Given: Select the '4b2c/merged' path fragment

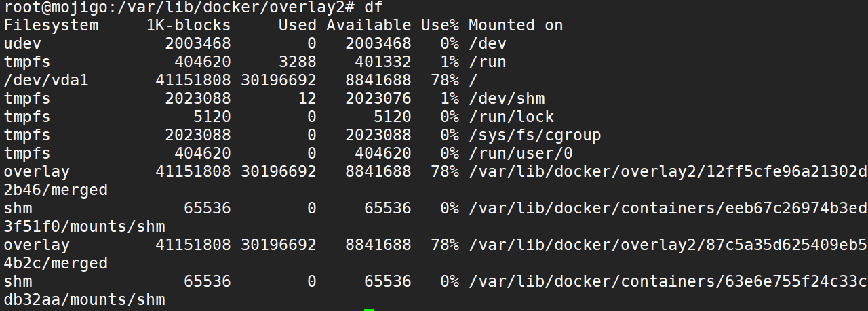Looking at the screenshot, I should 56,264.
